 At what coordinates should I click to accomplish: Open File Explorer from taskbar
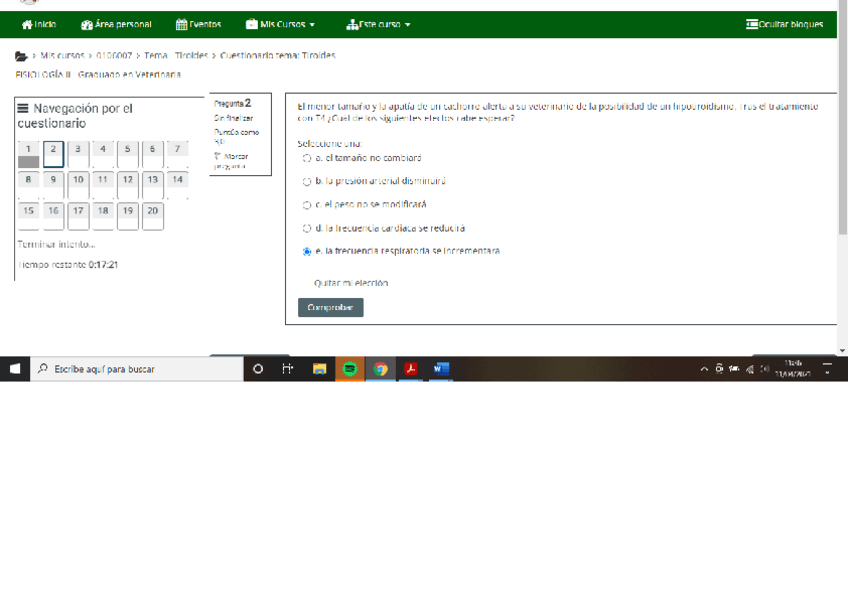tap(320, 369)
